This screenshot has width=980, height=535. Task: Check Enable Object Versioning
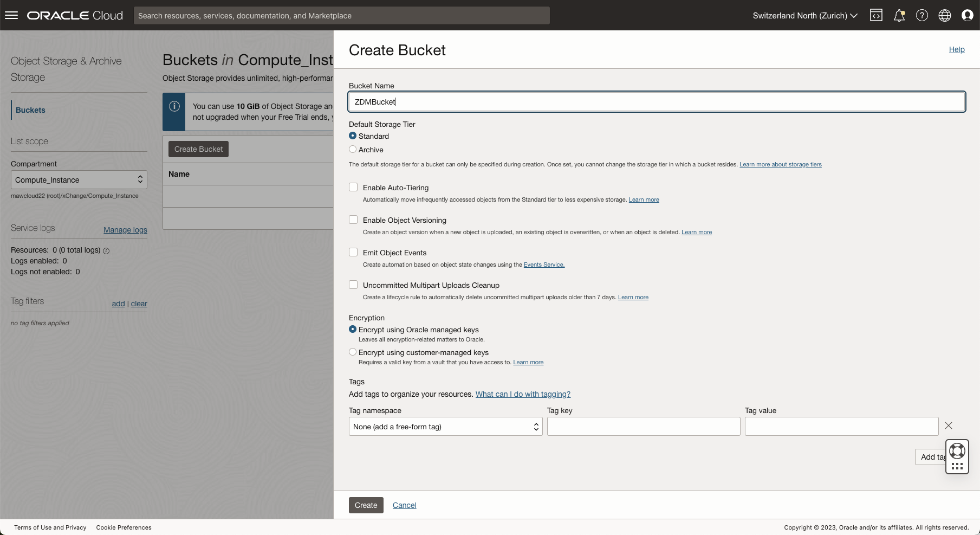point(353,220)
